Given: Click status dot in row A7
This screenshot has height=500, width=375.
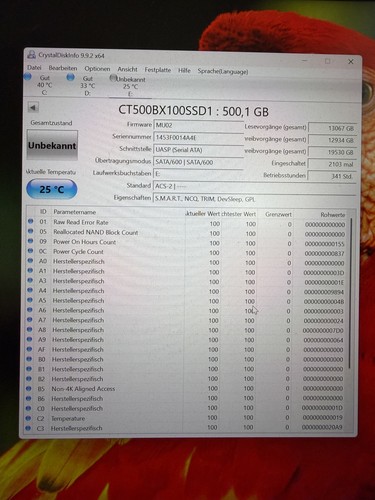Looking at the screenshot, I should click(x=29, y=319).
